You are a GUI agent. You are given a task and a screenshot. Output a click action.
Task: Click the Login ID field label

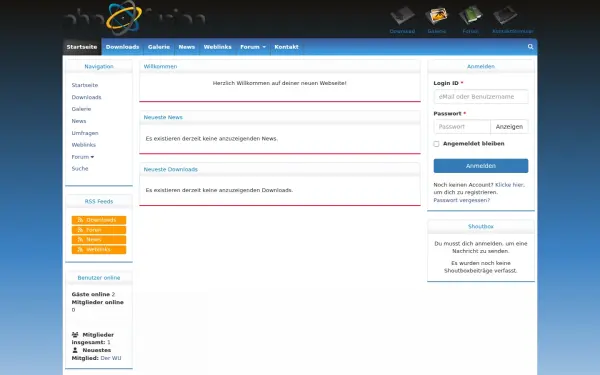[446, 83]
